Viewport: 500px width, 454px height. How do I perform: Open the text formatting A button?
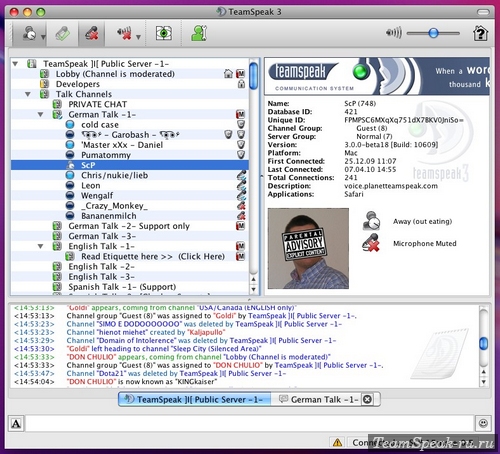16,424
